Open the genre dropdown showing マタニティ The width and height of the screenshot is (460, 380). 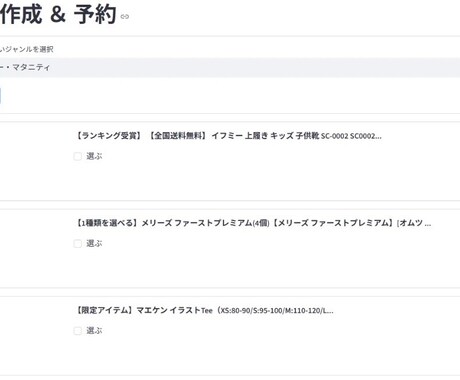(230, 68)
